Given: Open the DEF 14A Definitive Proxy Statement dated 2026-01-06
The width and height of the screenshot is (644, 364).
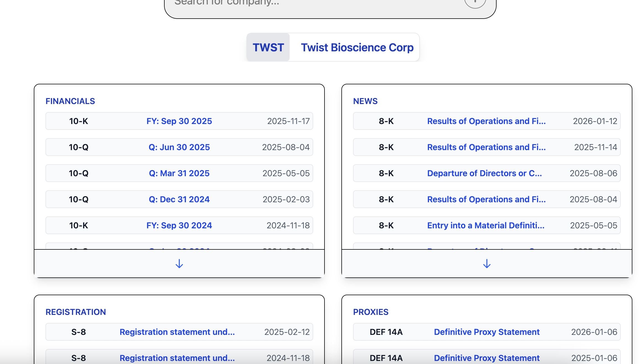Looking at the screenshot, I should click(487, 332).
